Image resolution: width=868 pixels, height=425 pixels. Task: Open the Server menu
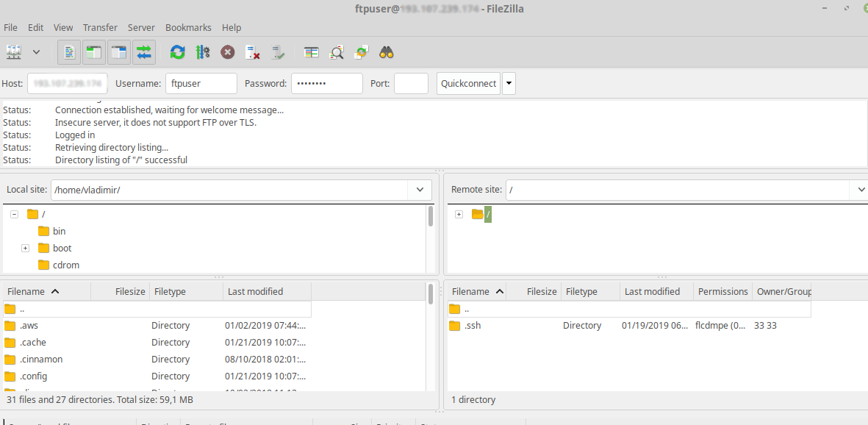tap(141, 27)
